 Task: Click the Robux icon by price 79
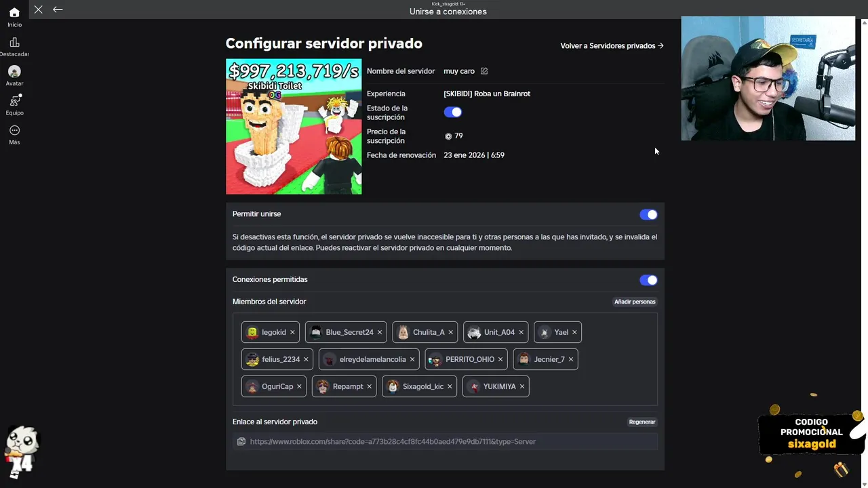click(448, 136)
